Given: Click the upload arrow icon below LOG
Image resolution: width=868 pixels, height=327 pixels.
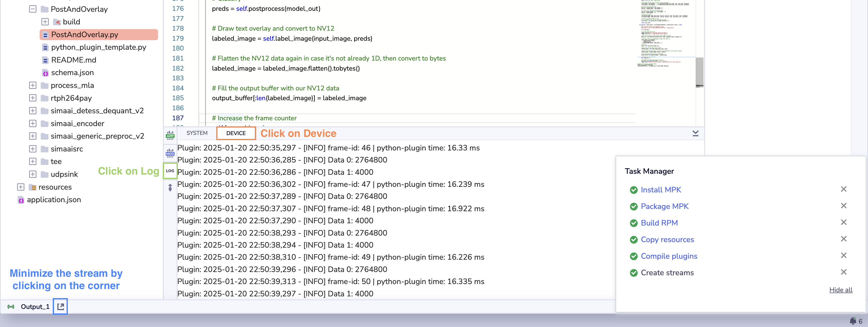Looking at the screenshot, I should 170,187.
